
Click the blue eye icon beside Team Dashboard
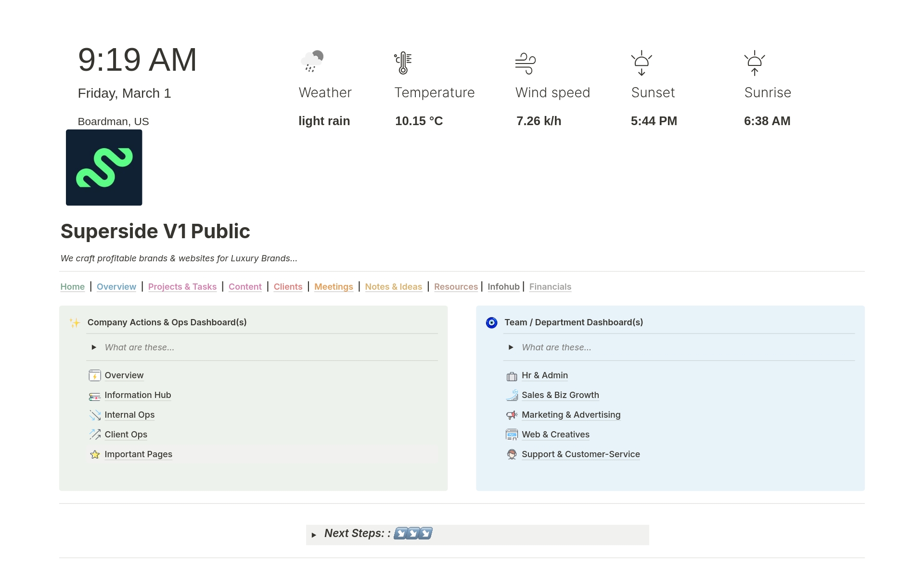pos(491,322)
